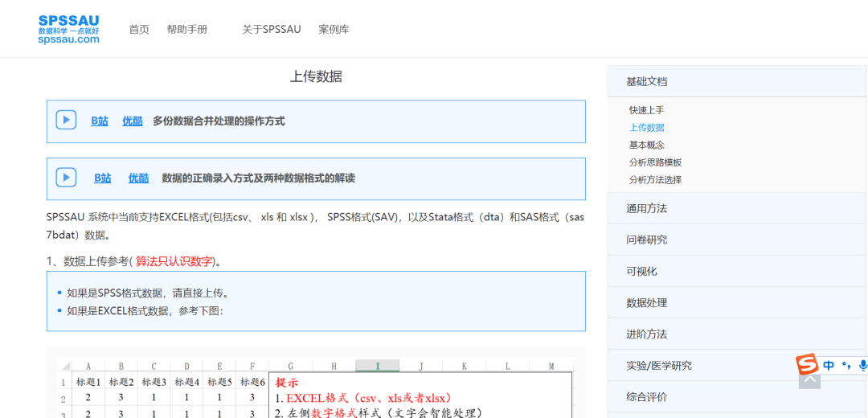Screen dimensions: 868x418
Task: Click the Sogou input method S icon
Action: pos(807,365)
